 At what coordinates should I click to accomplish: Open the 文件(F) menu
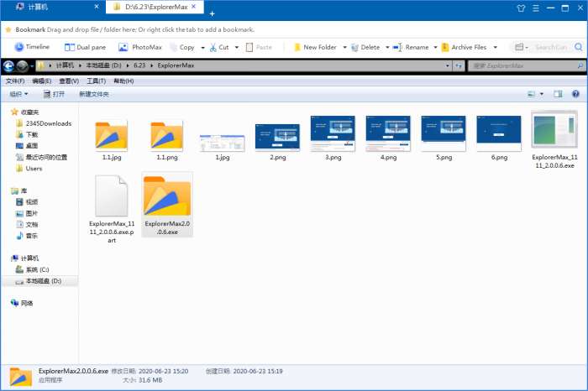click(15, 81)
